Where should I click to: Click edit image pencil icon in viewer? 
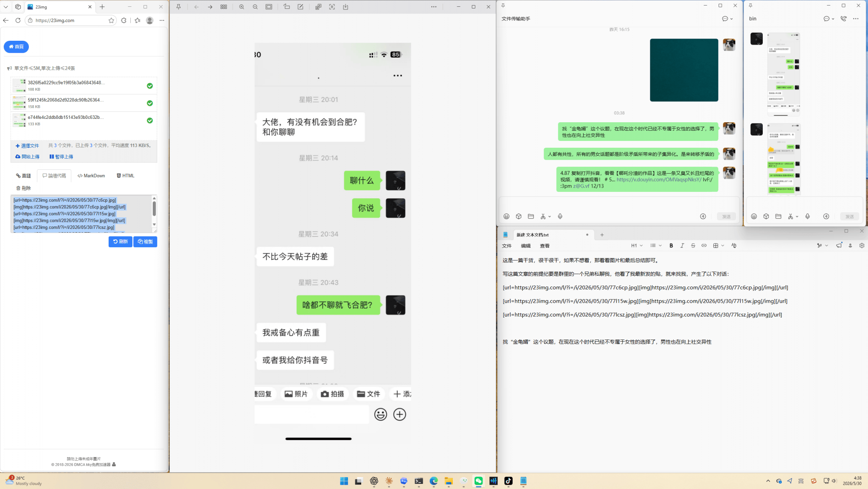(x=301, y=7)
